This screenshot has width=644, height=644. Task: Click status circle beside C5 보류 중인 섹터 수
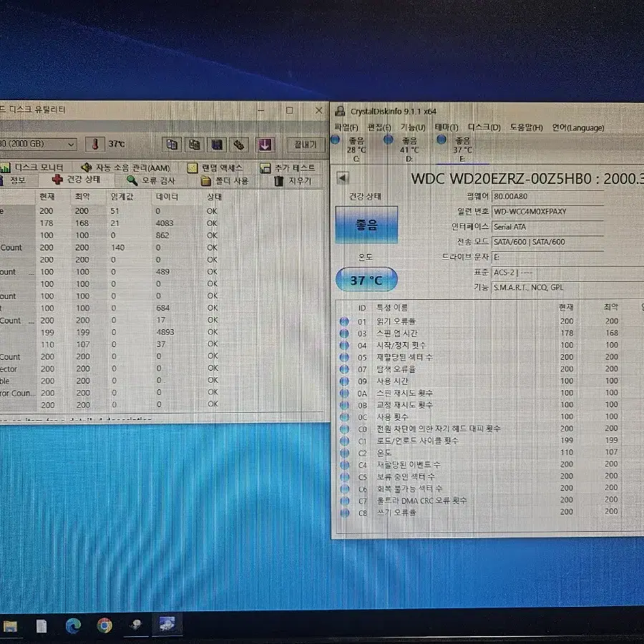coord(344,477)
